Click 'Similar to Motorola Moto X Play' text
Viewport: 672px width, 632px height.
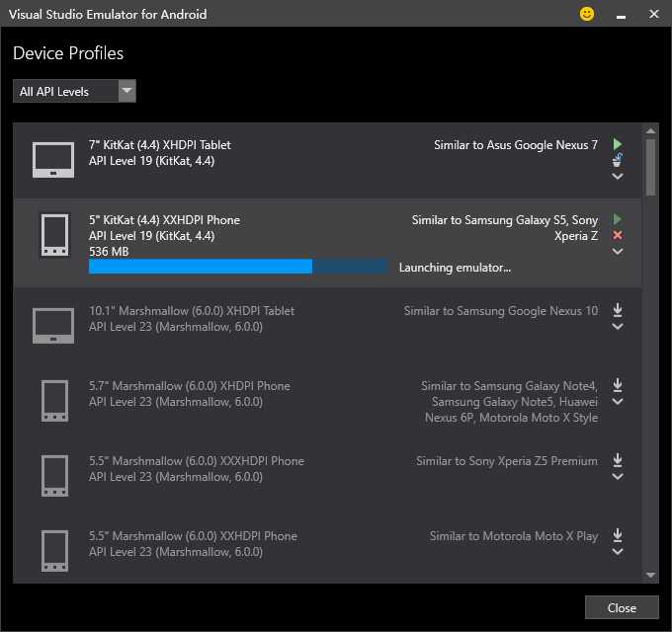pos(514,535)
